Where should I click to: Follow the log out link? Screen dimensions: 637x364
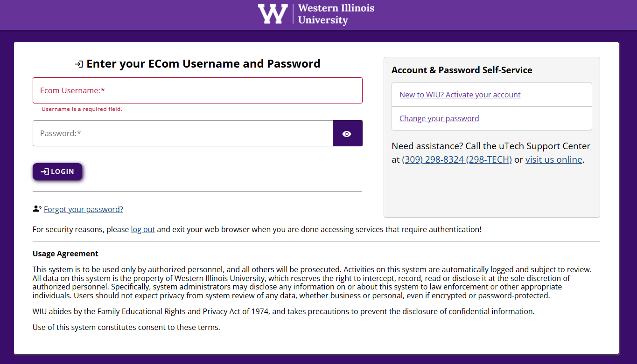pyautogui.click(x=143, y=229)
